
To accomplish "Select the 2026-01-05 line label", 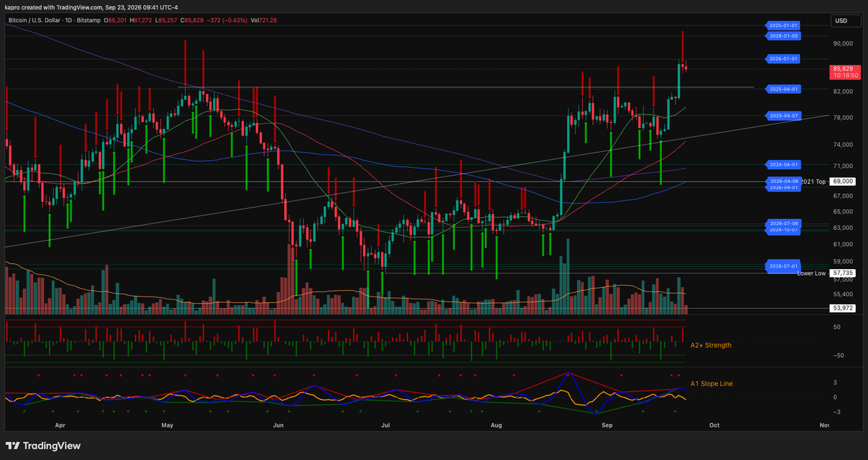I will point(783,35).
